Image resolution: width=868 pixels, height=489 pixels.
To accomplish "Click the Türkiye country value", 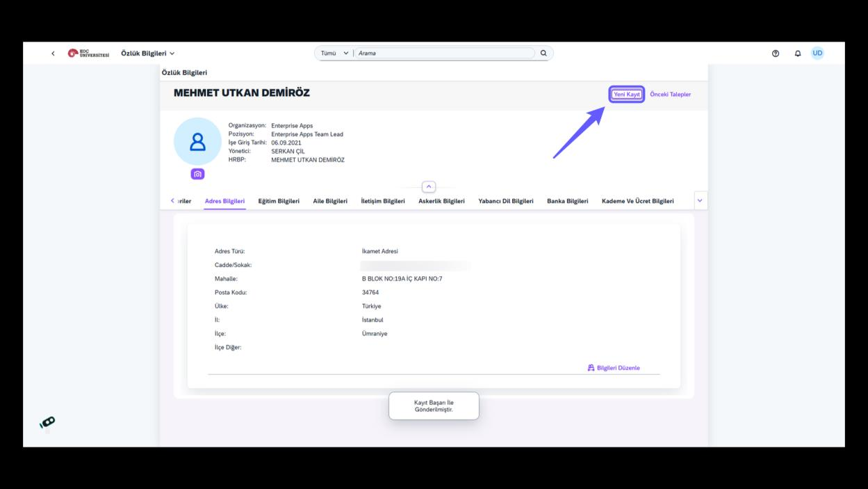I will tap(371, 306).
